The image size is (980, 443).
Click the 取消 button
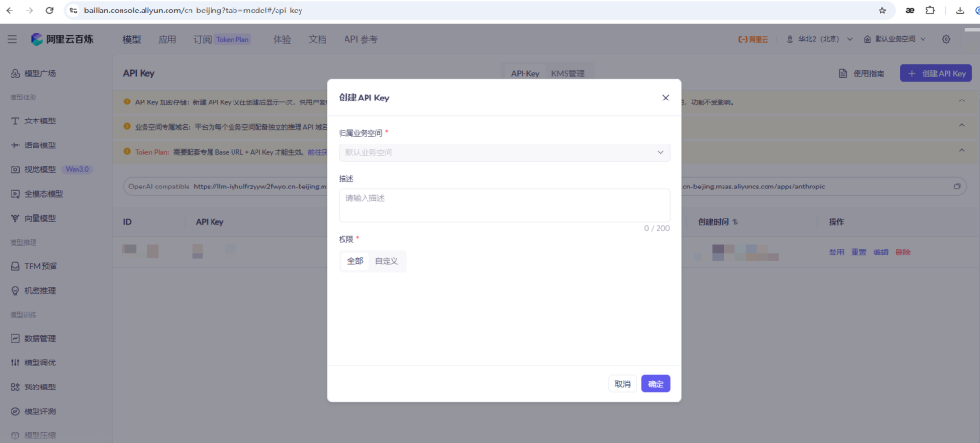coord(622,384)
